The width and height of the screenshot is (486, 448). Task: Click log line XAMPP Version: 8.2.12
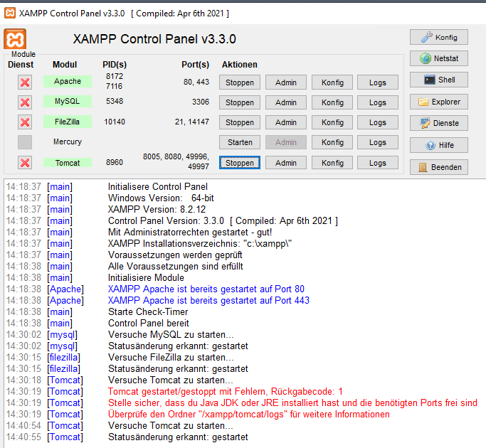(157, 210)
